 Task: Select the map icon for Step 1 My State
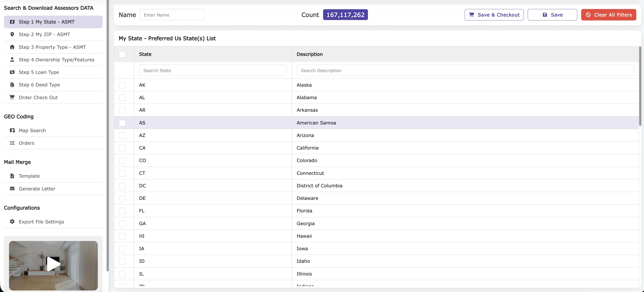[x=12, y=22]
